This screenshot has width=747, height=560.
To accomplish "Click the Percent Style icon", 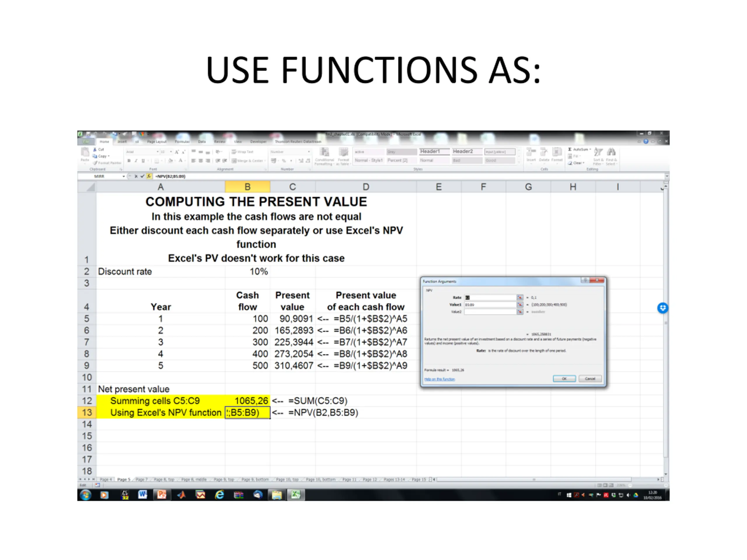I will 284,161.
